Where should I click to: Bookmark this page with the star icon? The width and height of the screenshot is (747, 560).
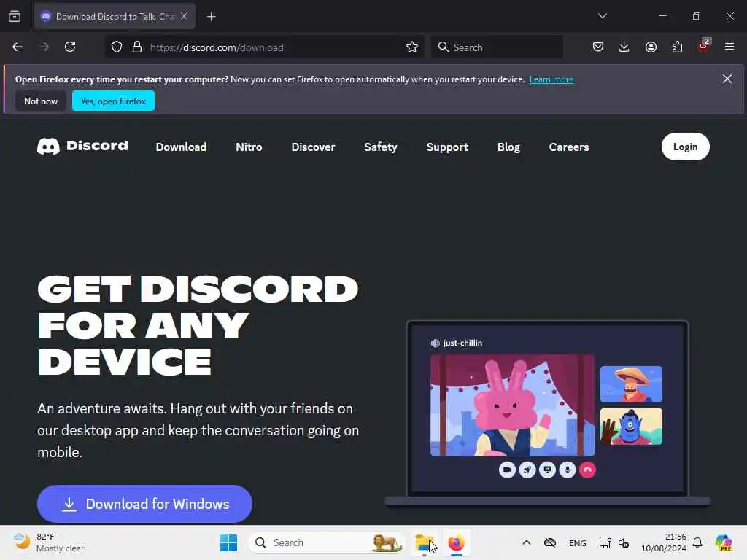(x=412, y=47)
